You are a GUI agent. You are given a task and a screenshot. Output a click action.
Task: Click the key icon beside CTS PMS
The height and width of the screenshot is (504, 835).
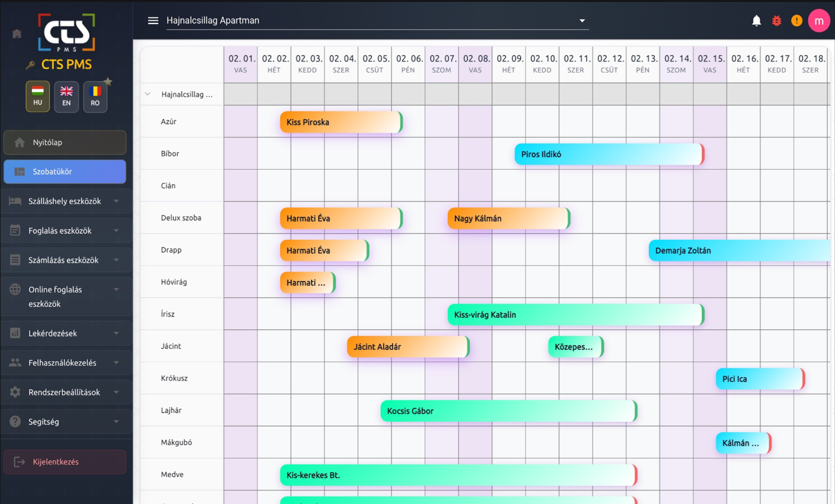click(x=30, y=65)
